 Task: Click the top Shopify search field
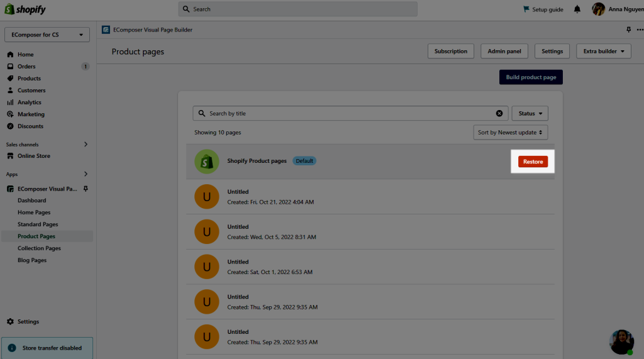click(297, 9)
